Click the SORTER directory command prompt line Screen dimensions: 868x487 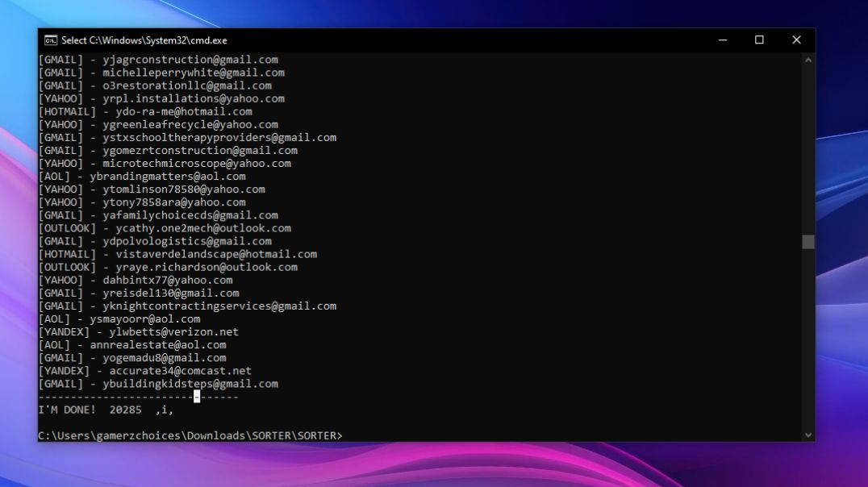[x=190, y=435]
